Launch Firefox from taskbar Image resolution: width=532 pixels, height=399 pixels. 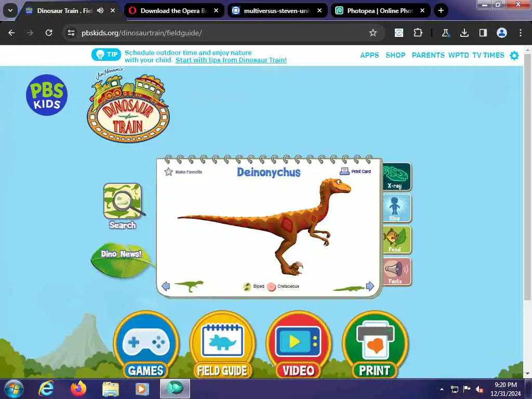tap(78, 389)
